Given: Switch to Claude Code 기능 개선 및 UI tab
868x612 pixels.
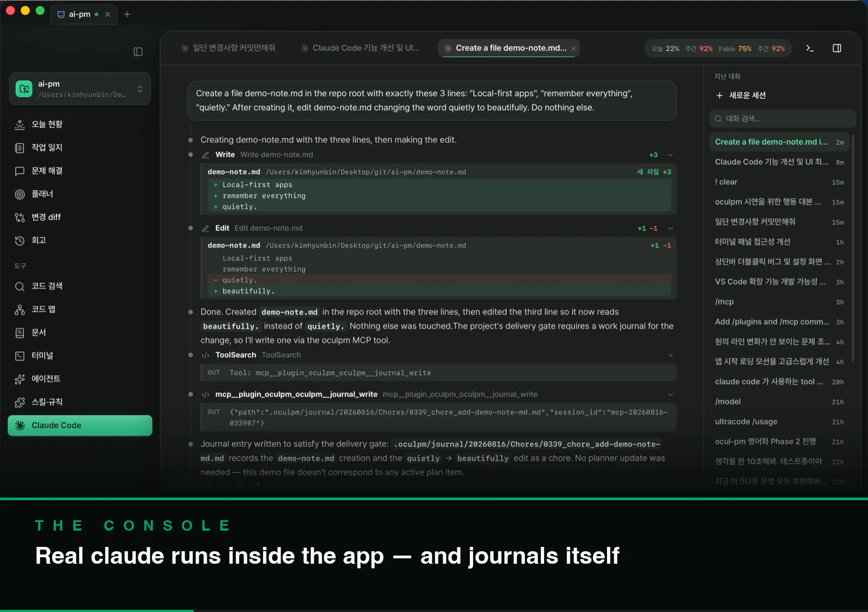Looking at the screenshot, I should point(360,48).
